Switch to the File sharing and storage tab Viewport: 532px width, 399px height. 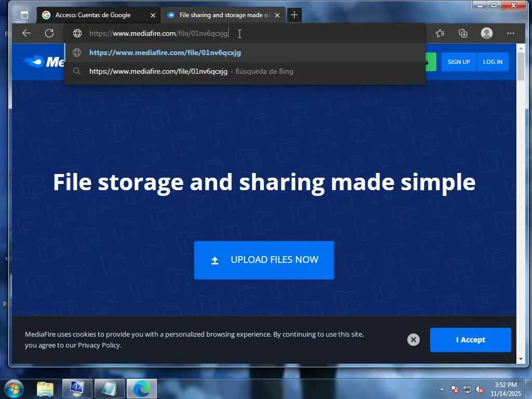222,15
